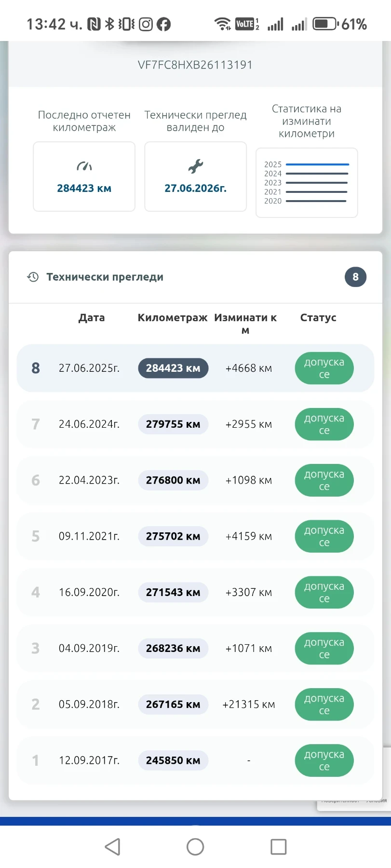Tap the wrench icon for inspection validity

(x=195, y=166)
